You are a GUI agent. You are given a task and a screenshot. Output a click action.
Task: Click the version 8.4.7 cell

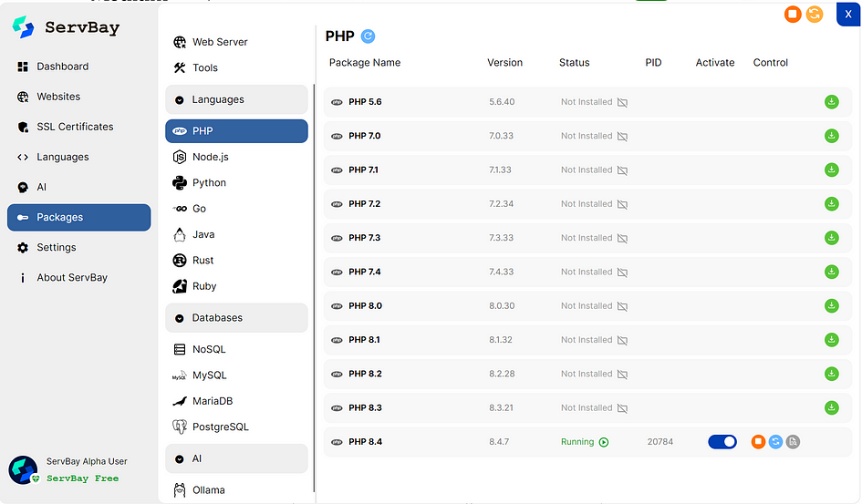coord(499,442)
